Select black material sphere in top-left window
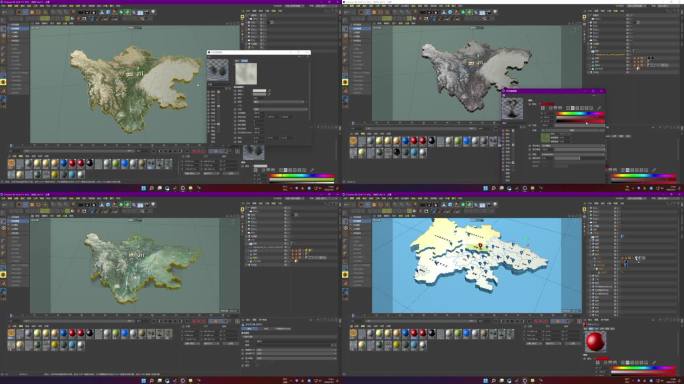 [89, 163]
